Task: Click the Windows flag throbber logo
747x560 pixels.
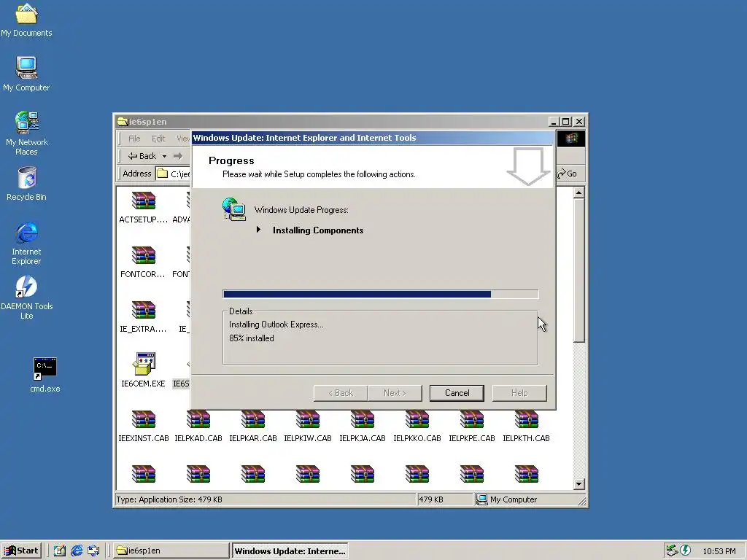Action: 571,139
